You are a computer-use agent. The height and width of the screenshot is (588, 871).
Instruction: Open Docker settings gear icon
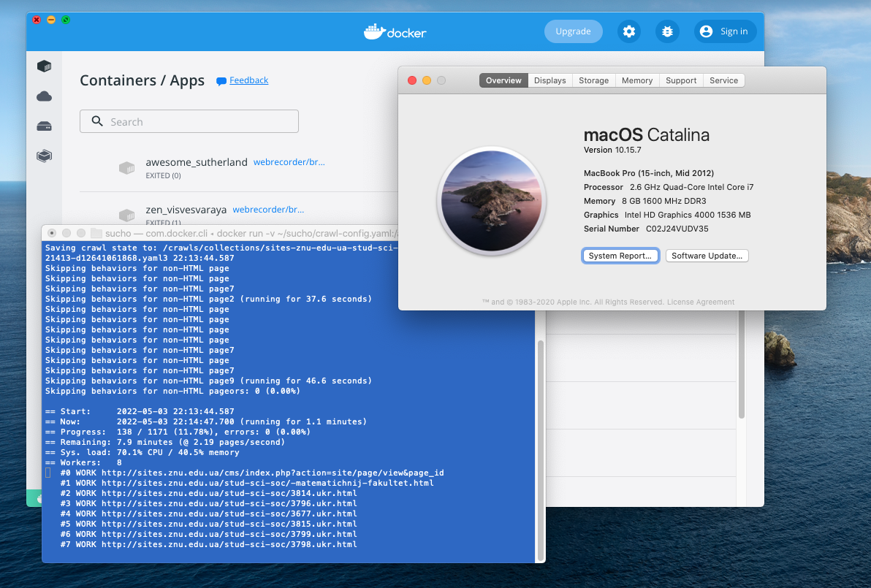(629, 31)
